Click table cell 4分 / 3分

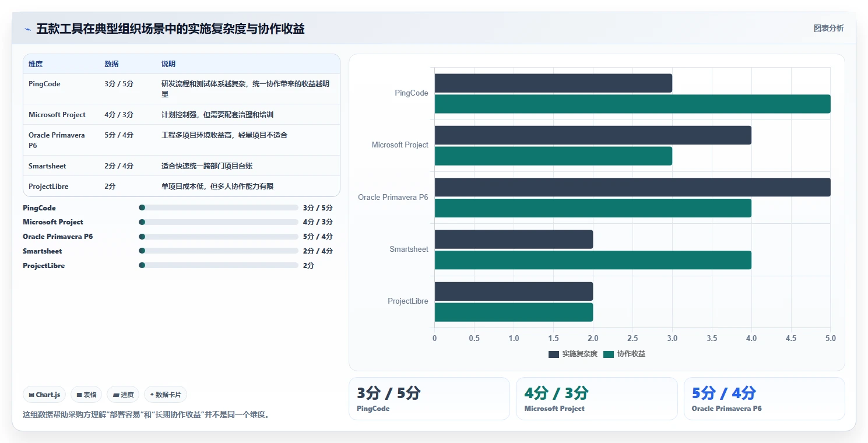[x=119, y=115]
